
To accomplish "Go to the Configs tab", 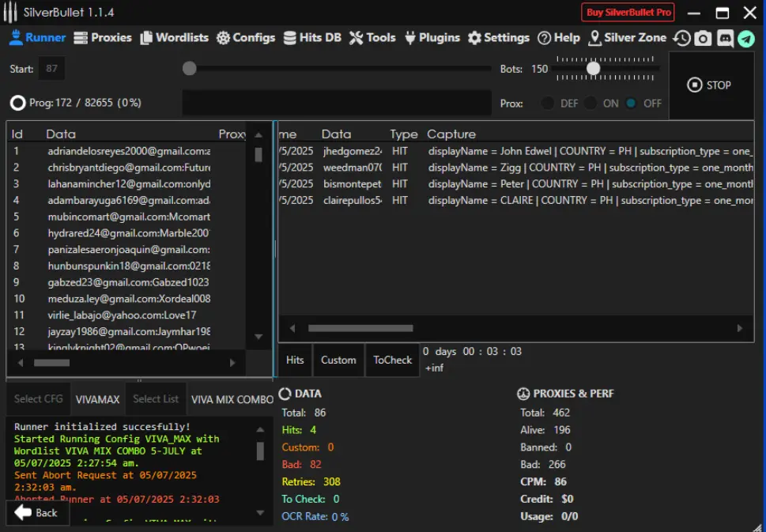I will [246, 38].
